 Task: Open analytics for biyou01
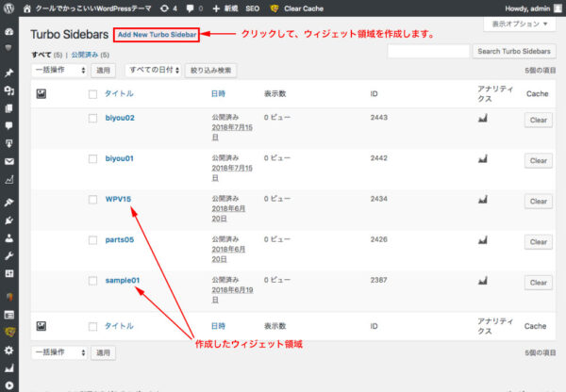(x=483, y=158)
